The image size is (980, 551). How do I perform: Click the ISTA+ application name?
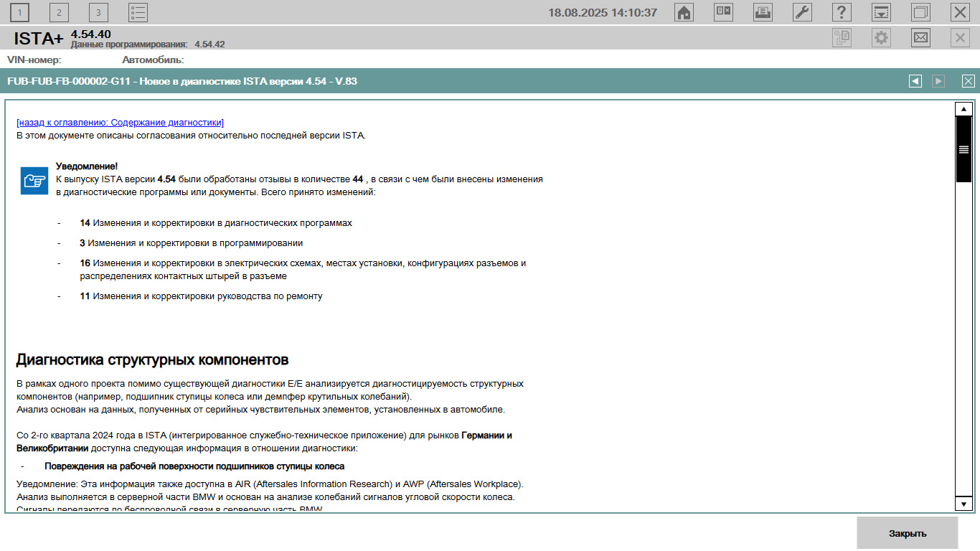coord(39,39)
